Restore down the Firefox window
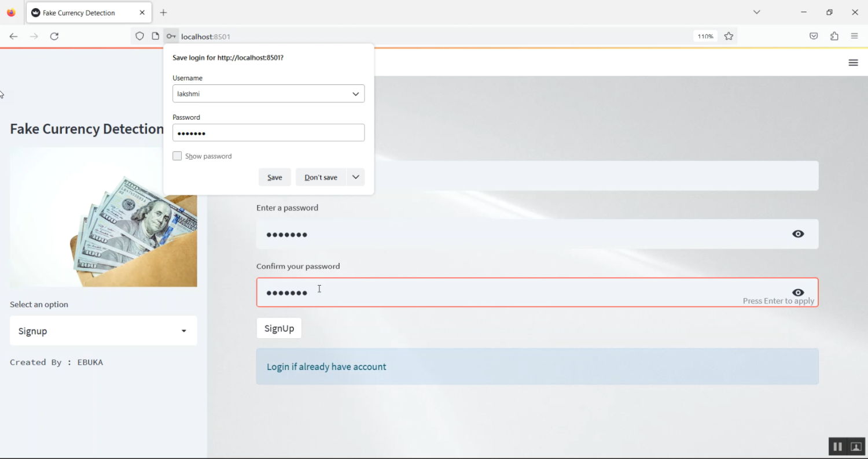 829,12
